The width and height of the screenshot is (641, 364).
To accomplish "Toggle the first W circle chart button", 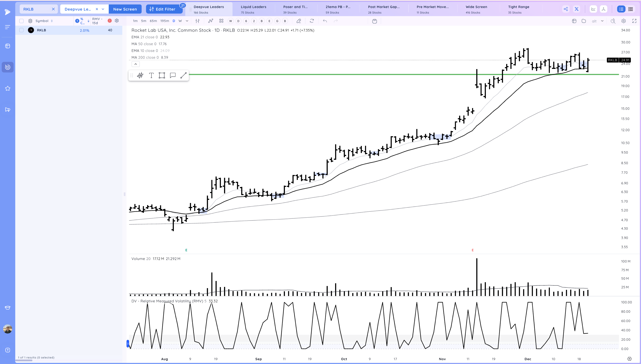I will pos(230,21).
